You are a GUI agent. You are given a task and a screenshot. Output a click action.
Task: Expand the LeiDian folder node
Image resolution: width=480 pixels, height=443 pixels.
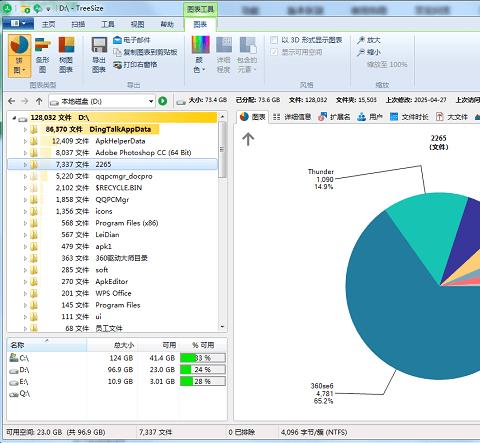(x=25, y=235)
